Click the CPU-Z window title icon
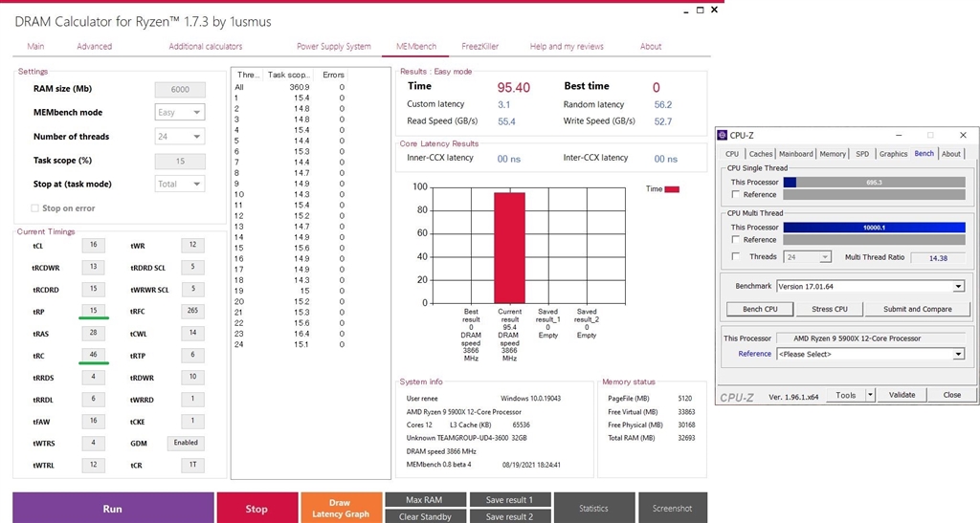Image resolution: width=980 pixels, height=523 pixels. pos(723,136)
